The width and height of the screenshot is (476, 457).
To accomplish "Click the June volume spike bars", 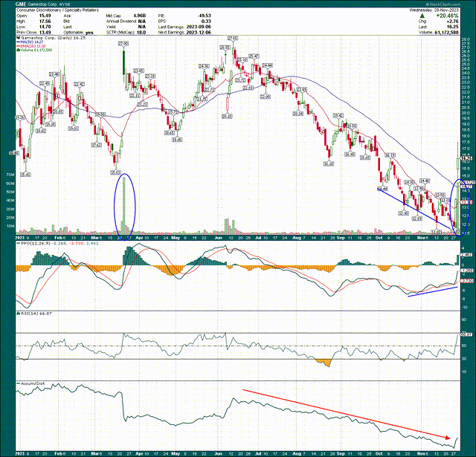I will 230,227.
